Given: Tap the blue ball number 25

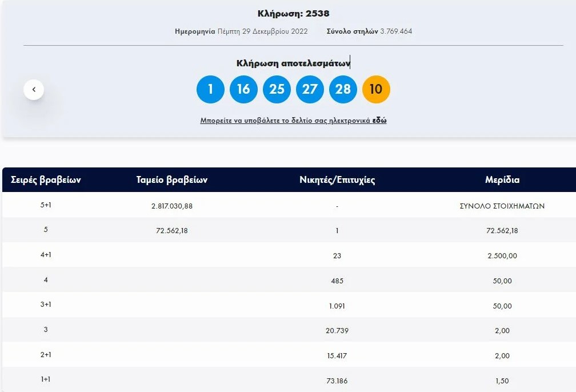Looking at the screenshot, I should tap(277, 90).
